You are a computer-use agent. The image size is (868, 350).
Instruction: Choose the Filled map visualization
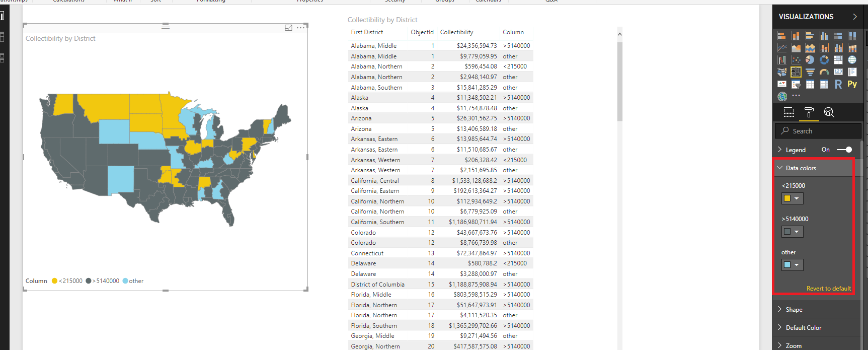point(781,72)
